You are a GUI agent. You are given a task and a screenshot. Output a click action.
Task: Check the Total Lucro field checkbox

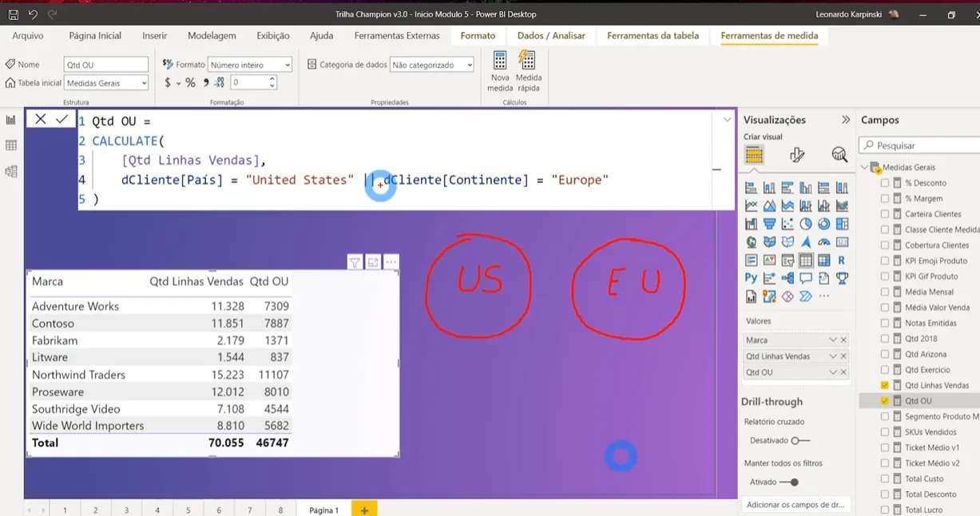tap(885, 510)
